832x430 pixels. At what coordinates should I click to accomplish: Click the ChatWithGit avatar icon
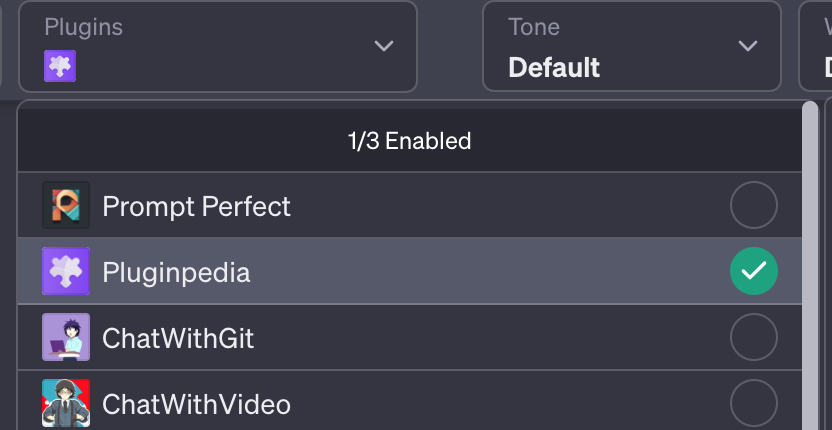[66, 338]
